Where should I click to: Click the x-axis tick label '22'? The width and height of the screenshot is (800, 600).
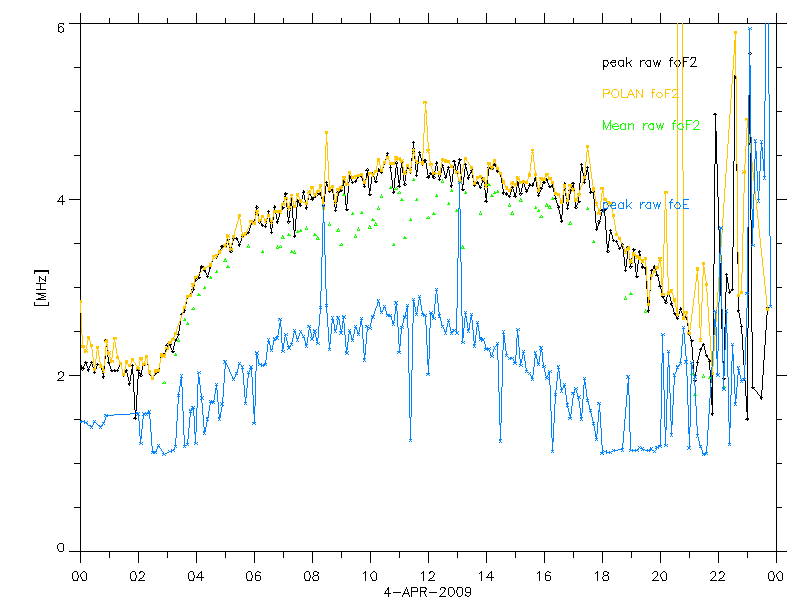[717, 577]
